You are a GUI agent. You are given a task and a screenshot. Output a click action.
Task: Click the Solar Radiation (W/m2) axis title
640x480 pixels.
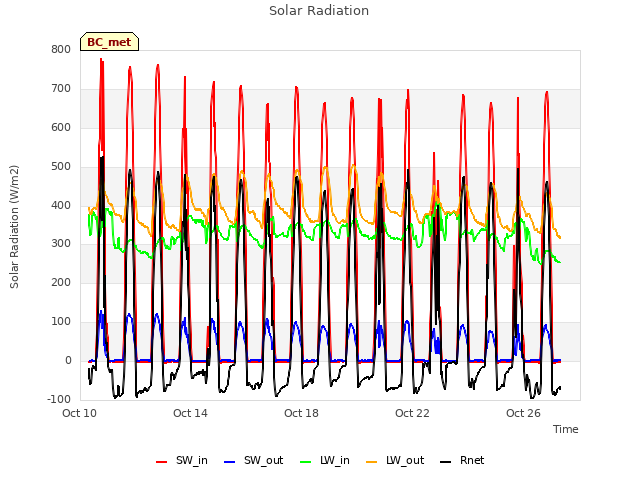[x=14, y=227]
